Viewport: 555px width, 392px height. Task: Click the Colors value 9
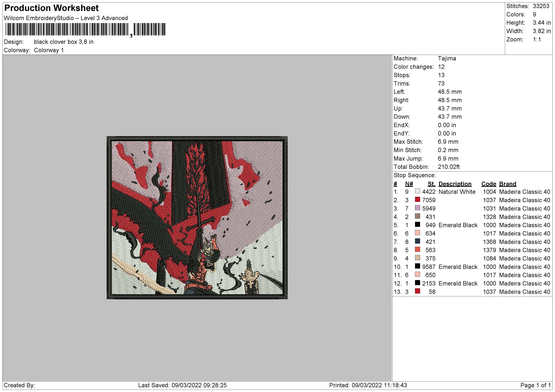coord(534,15)
